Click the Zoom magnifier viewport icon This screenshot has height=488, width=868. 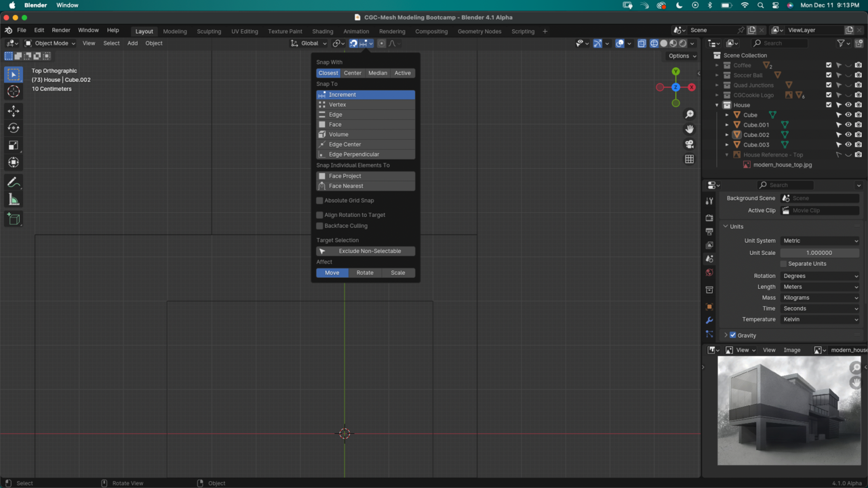(689, 115)
